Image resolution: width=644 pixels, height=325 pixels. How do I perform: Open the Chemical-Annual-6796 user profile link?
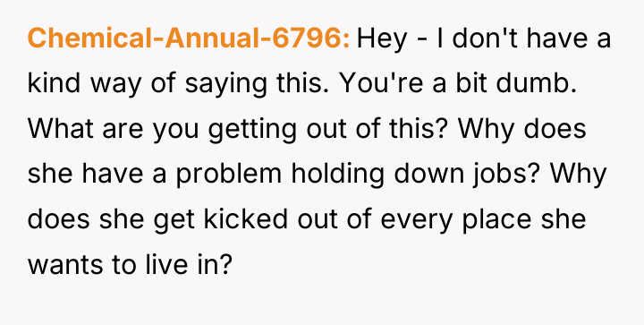(x=189, y=38)
